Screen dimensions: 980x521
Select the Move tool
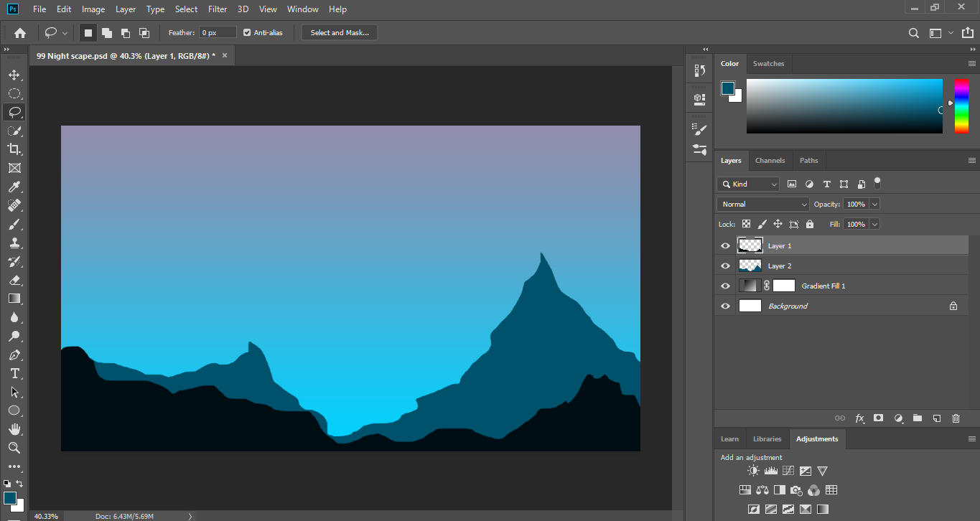pos(14,75)
